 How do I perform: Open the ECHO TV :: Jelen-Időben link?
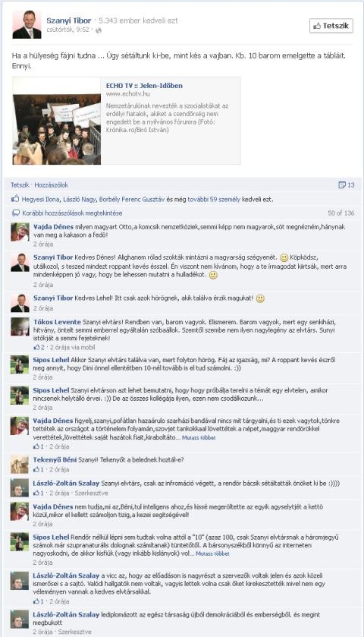[144, 86]
